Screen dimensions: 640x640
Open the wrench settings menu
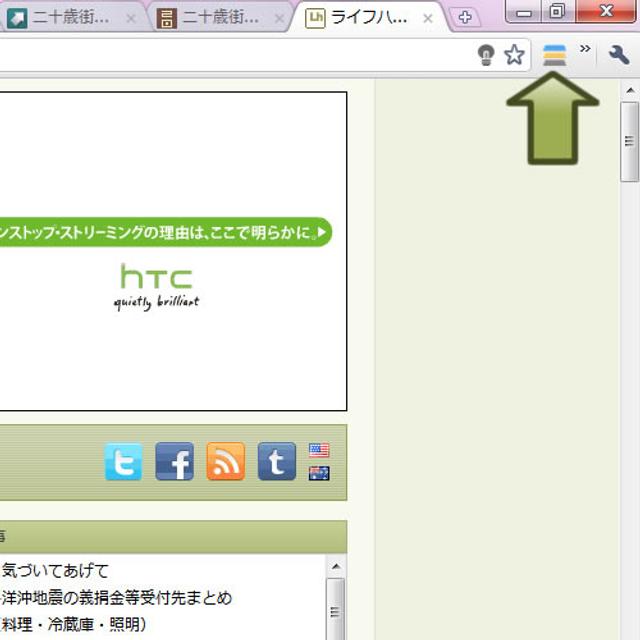pyautogui.click(x=619, y=55)
